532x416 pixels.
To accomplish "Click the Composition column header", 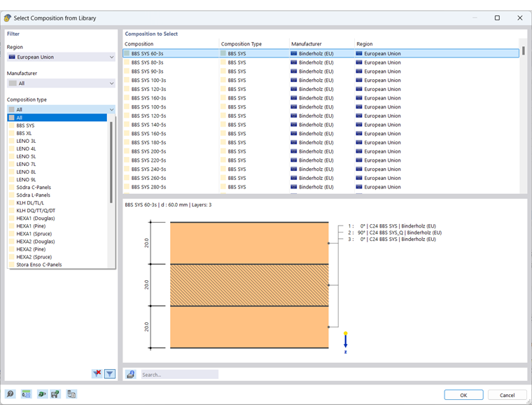I will (x=171, y=44).
